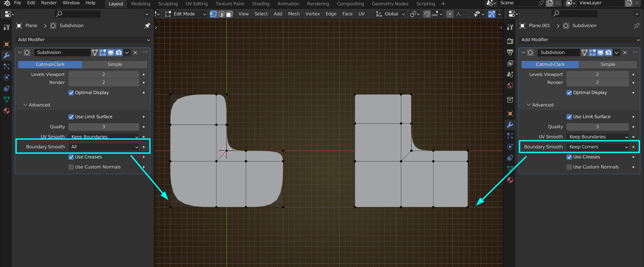
Task: Enable Use Custom Normals for Plane.001
Action: 569,167
